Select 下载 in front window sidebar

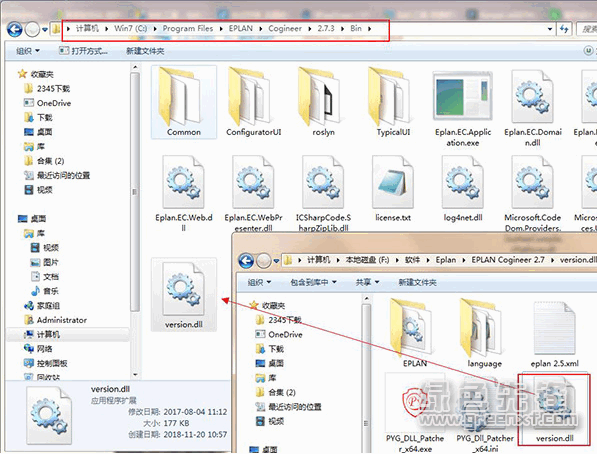[x=270, y=349]
